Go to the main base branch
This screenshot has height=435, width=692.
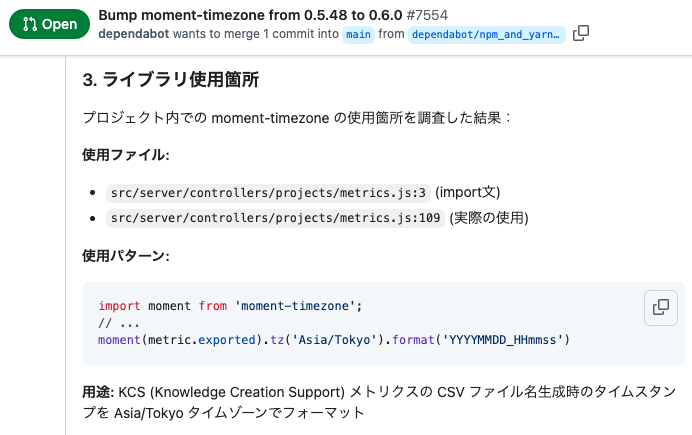pyautogui.click(x=359, y=34)
